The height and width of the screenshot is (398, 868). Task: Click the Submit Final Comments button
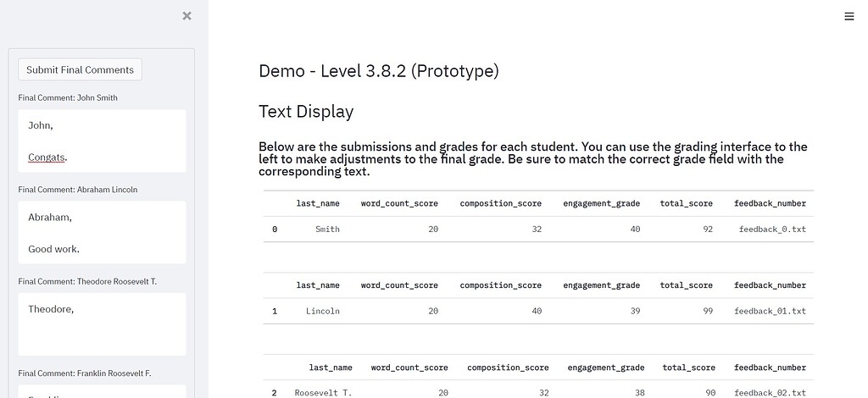81,69
